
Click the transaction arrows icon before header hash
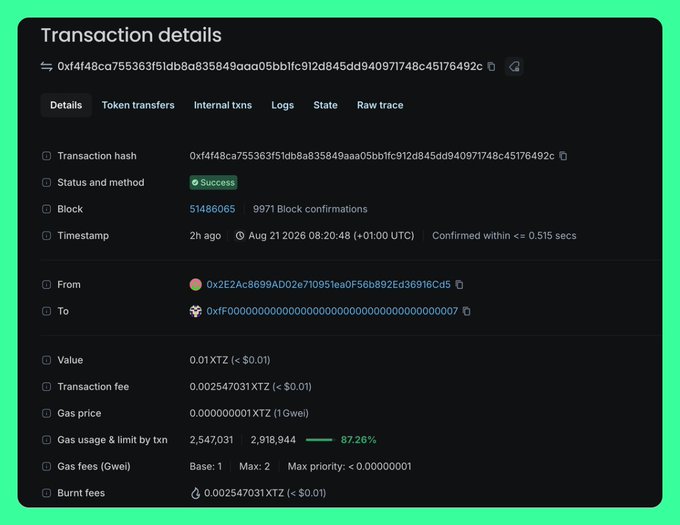click(46, 66)
